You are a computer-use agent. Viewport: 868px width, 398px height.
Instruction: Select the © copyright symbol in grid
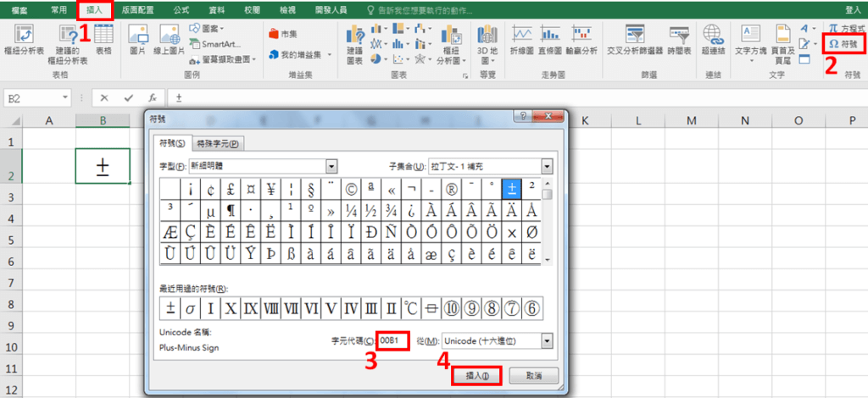pyautogui.click(x=351, y=188)
